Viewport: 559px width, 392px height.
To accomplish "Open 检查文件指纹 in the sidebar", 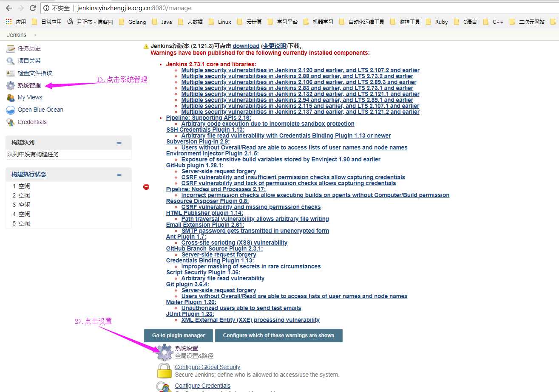I will coord(35,73).
